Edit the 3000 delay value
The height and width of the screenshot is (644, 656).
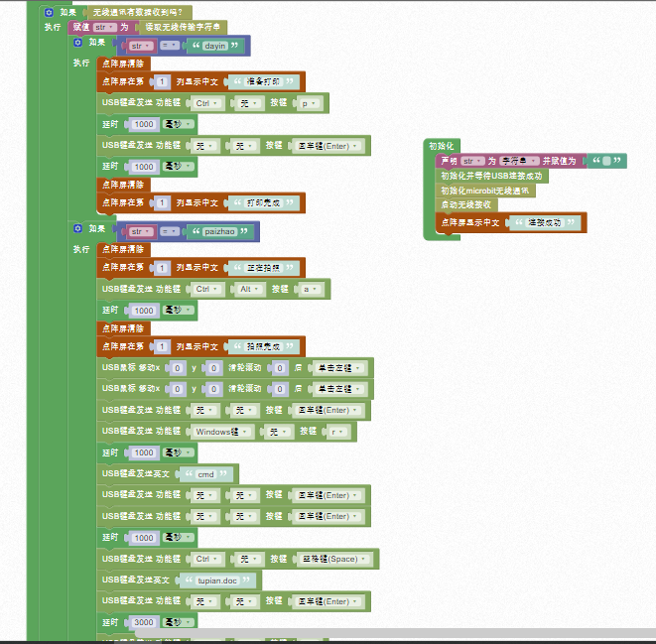tap(144, 622)
